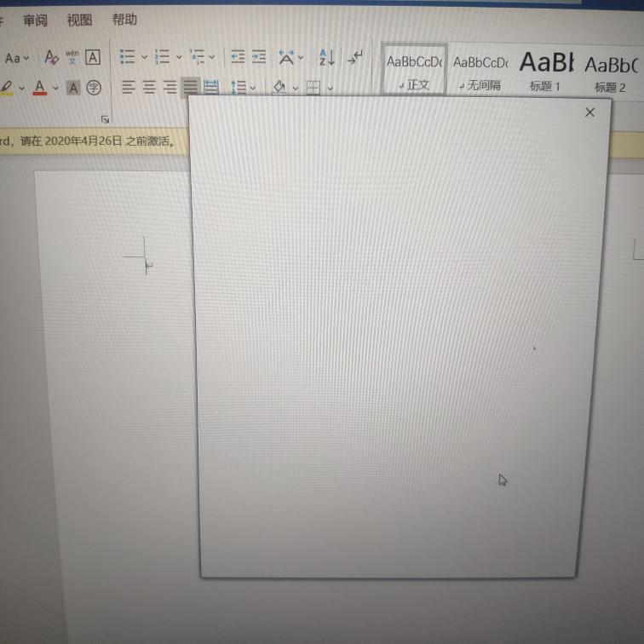Click the Borders grid icon
Image resolution: width=644 pixels, height=644 pixels.
coord(313,87)
